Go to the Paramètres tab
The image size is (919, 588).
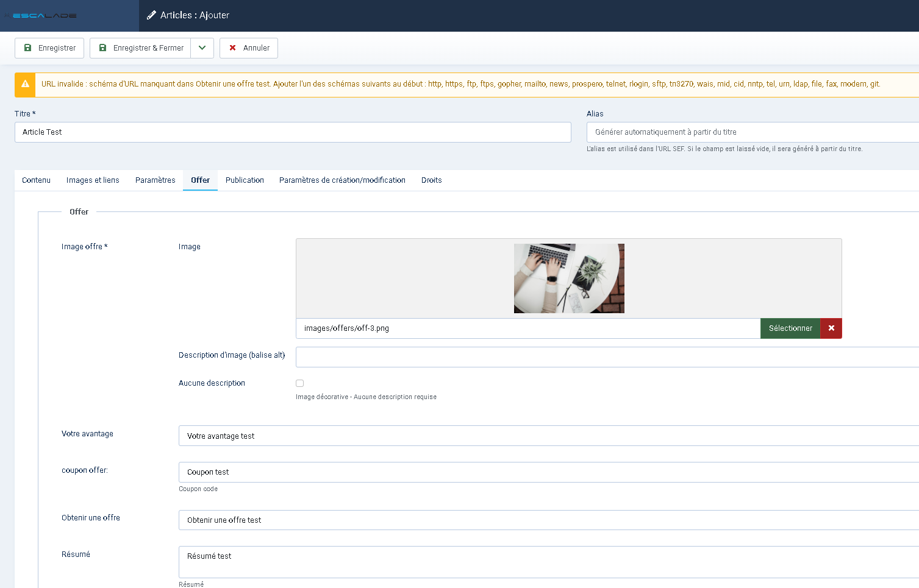click(x=156, y=180)
